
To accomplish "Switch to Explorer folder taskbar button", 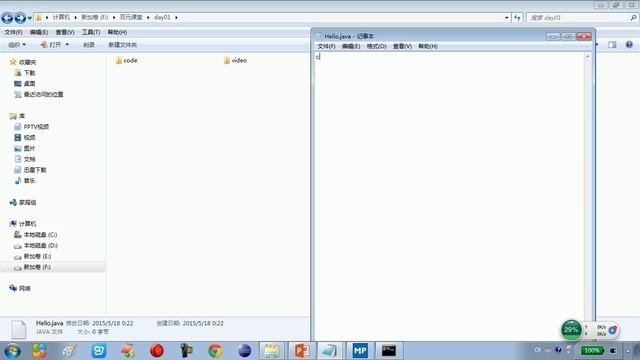I will (x=271, y=351).
